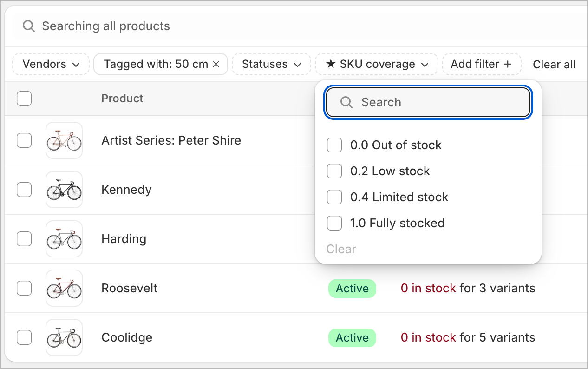Enable the 1.0 Fully stocked filter
This screenshot has width=588, height=369.
tap(334, 223)
